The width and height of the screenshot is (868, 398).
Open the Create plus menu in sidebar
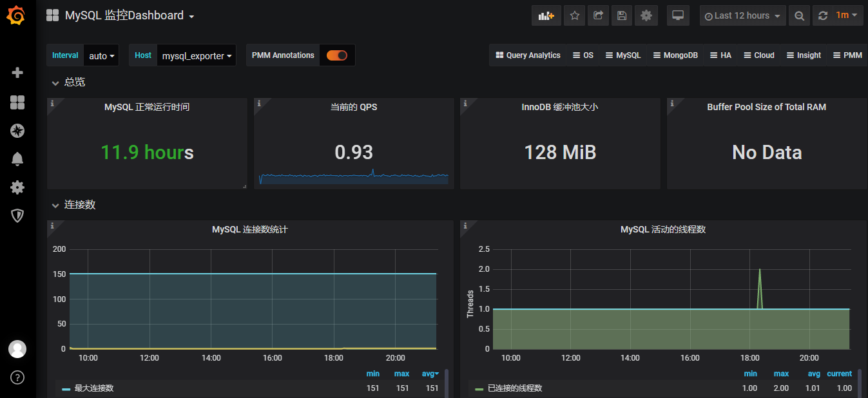tap(17, 73)
